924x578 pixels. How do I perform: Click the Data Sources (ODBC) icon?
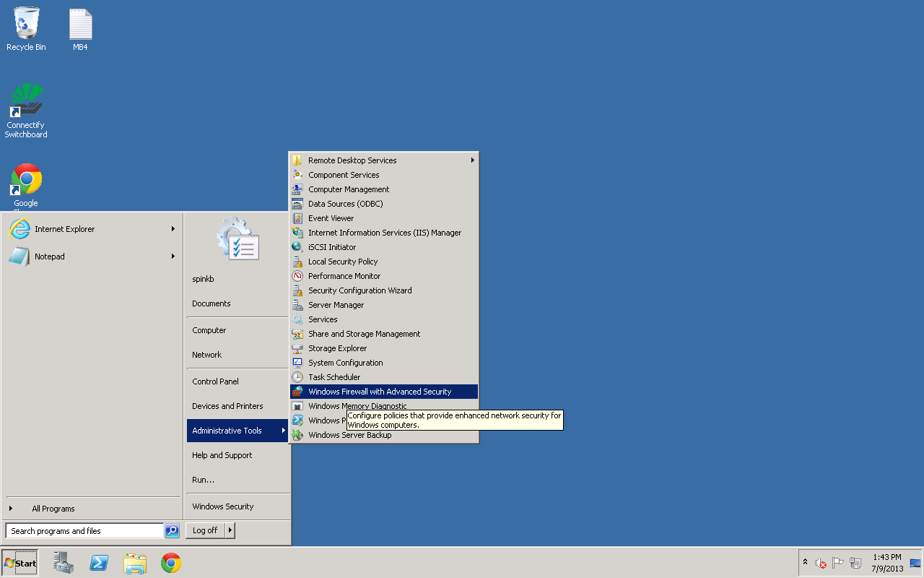point(297,204)
